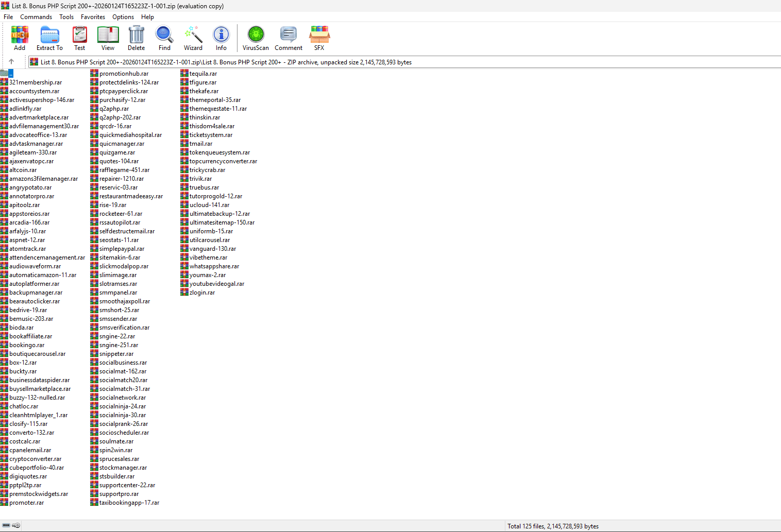Run the Test archive tool
The height and width of the screenshot is (532, 781).
coord(79,38)
